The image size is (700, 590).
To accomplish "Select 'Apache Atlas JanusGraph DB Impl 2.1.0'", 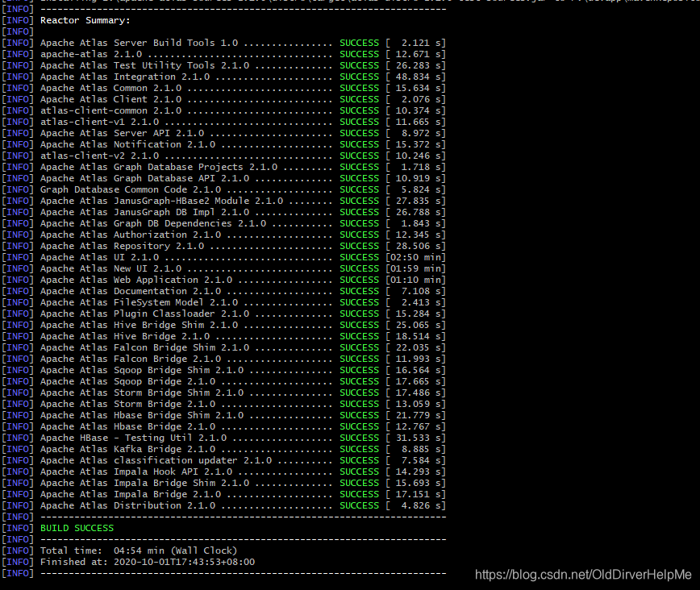I will pyautogui.click(x=144, y=212).
